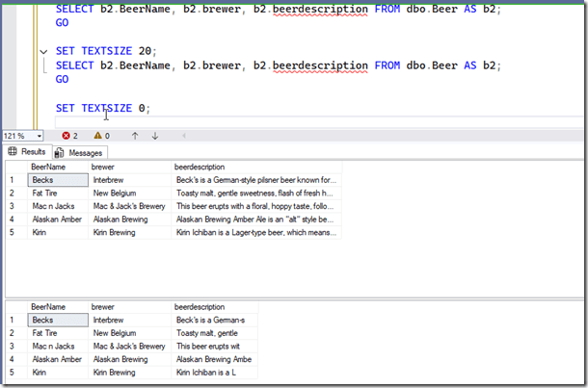
Task: Click the GO after the SET TEXTSIZE 20 batch
Action: (63, 79)
